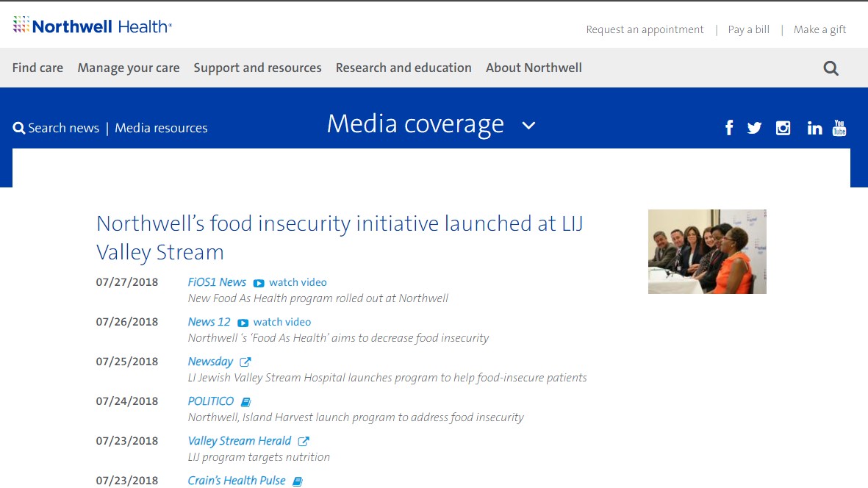Open the Find care menu
Screen dimensions: 868x488
tap(37, 68)
